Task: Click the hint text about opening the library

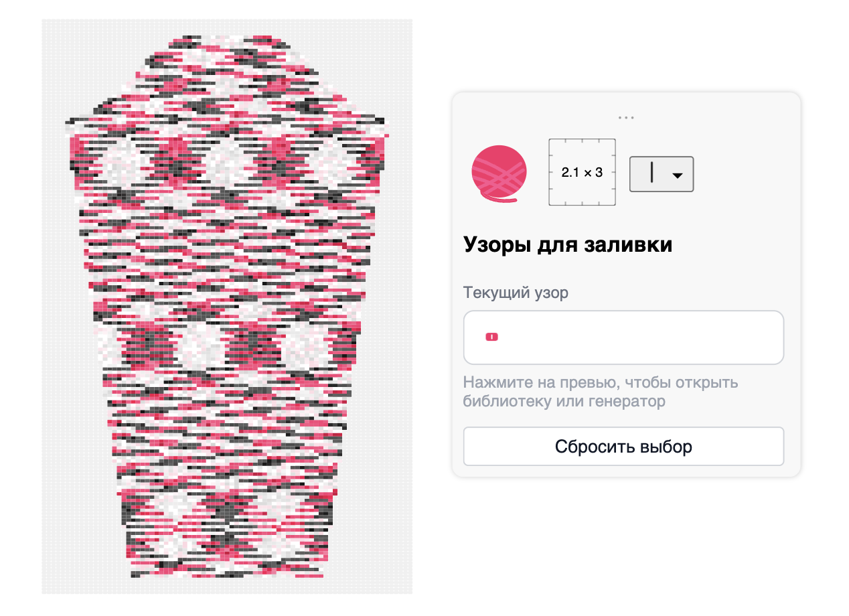Action: click(599, 392)
